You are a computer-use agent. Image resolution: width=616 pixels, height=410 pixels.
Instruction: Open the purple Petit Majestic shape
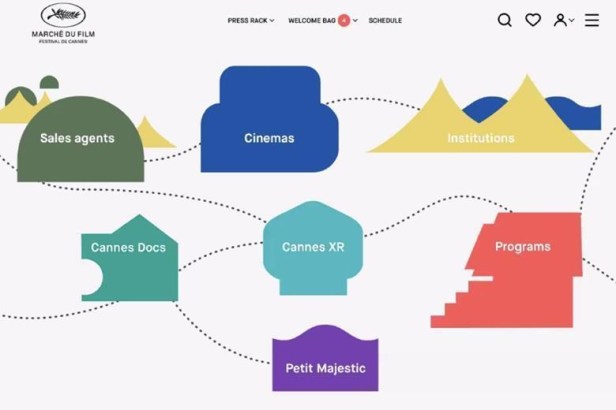coord(325,362)
